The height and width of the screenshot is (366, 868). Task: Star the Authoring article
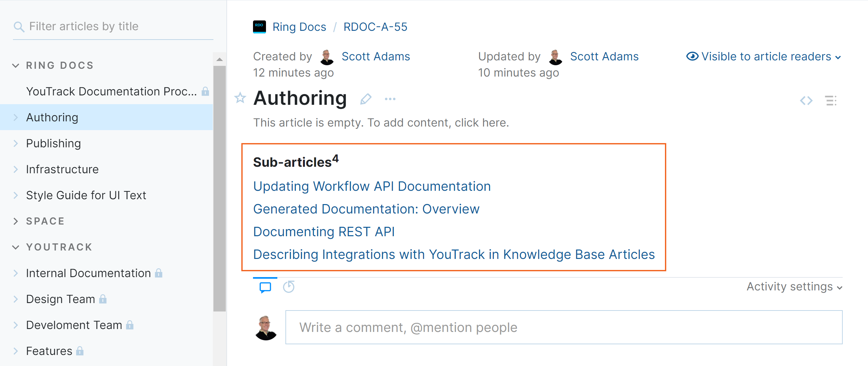(240, 98)
